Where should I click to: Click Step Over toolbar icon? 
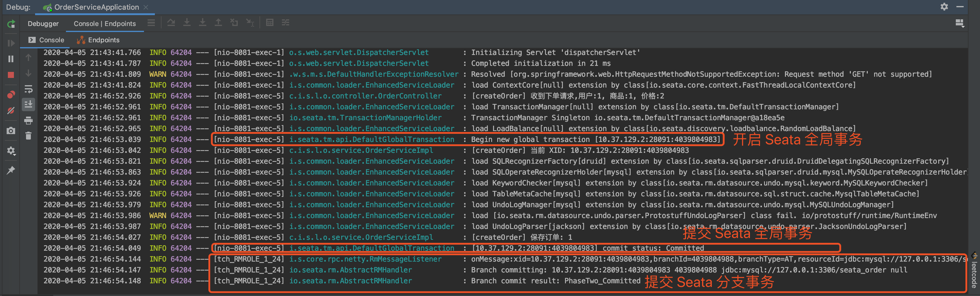(171, 23)
